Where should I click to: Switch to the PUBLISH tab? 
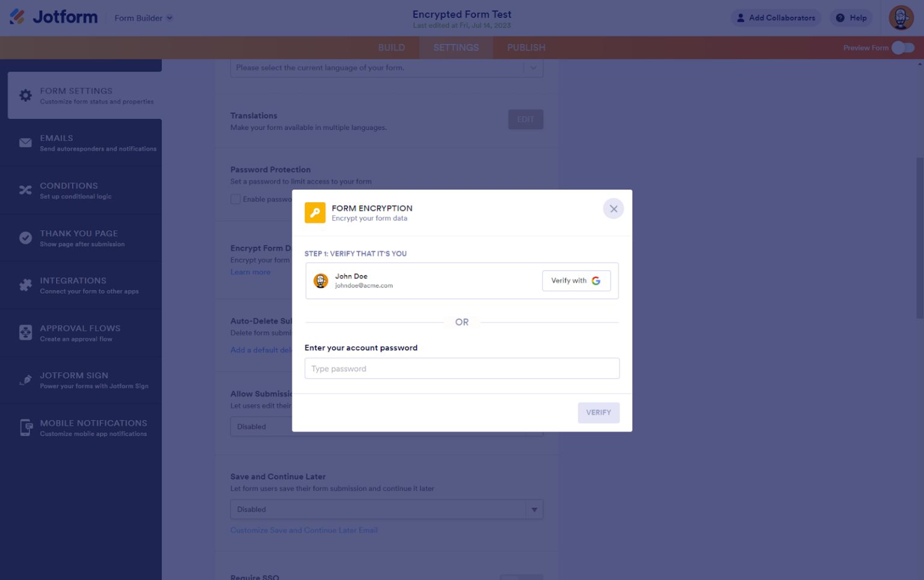pyautogui.click(x=526, y=47)
